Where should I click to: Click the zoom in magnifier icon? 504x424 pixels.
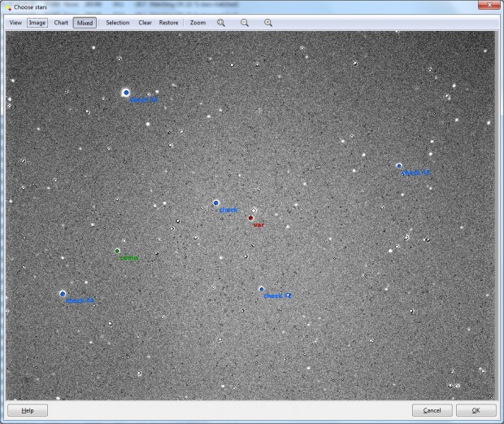tap(268, 23)
